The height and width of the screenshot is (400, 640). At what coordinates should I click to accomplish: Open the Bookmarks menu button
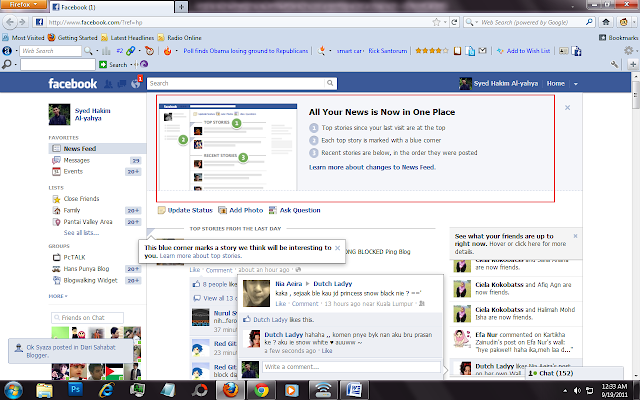pos(618,38)
